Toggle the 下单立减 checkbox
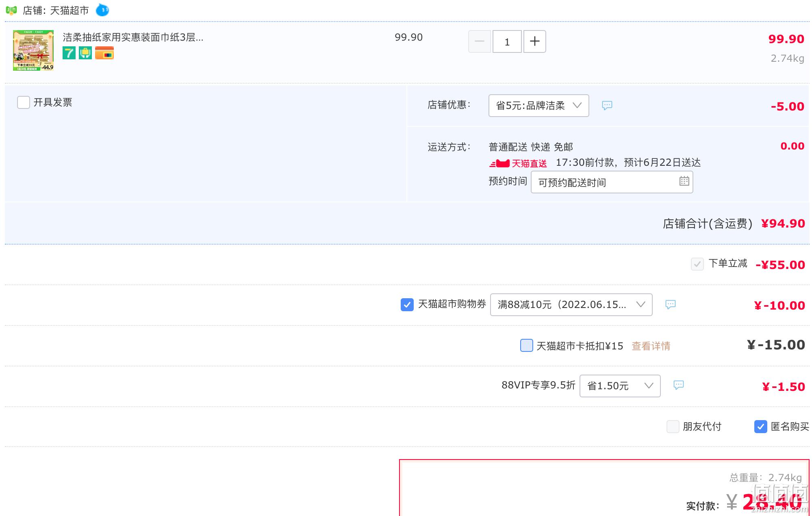 [697, 264]
